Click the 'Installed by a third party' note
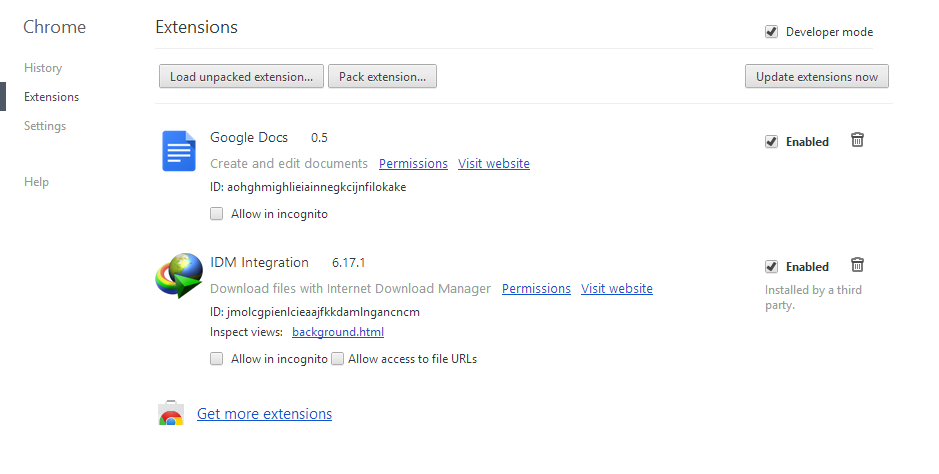Viewport: 939px width, 474px height. coord(813,297)
